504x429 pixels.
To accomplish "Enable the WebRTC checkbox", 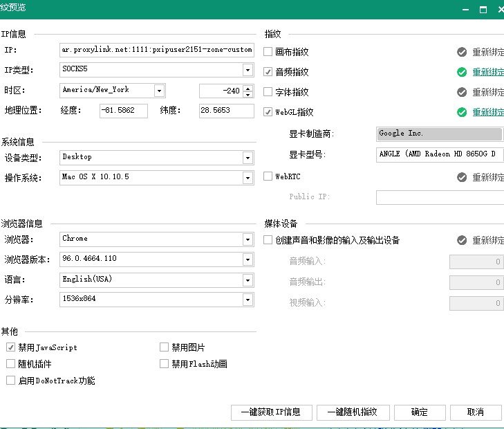I will [x=268, y=176].
